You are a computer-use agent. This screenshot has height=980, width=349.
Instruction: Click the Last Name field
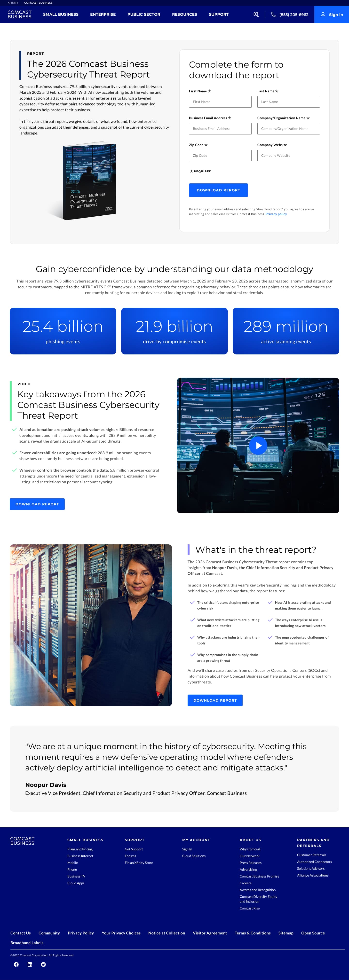click(x=288, y=102)
